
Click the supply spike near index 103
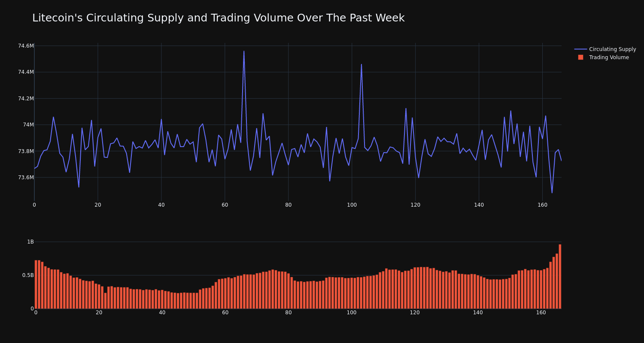coord(361,65)
